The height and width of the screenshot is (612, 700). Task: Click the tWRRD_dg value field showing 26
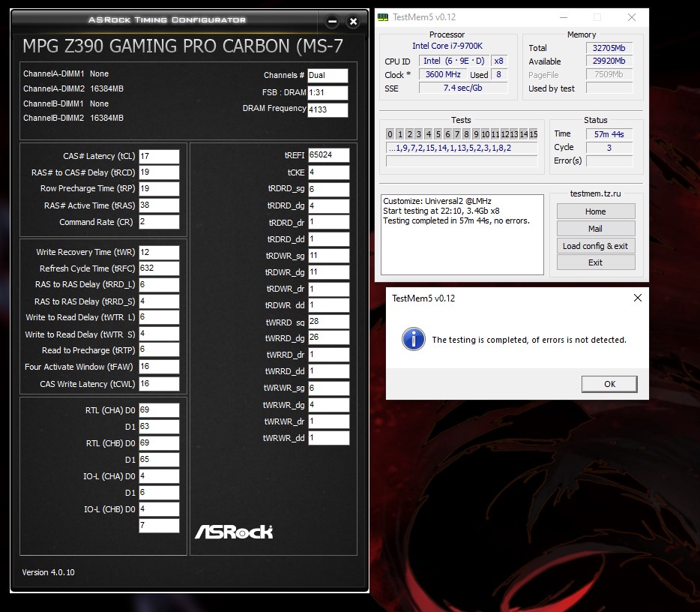328,337
